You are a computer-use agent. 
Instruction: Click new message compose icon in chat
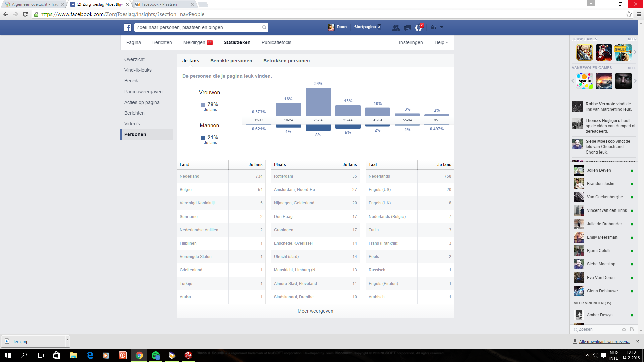click(x=632, y=329)
